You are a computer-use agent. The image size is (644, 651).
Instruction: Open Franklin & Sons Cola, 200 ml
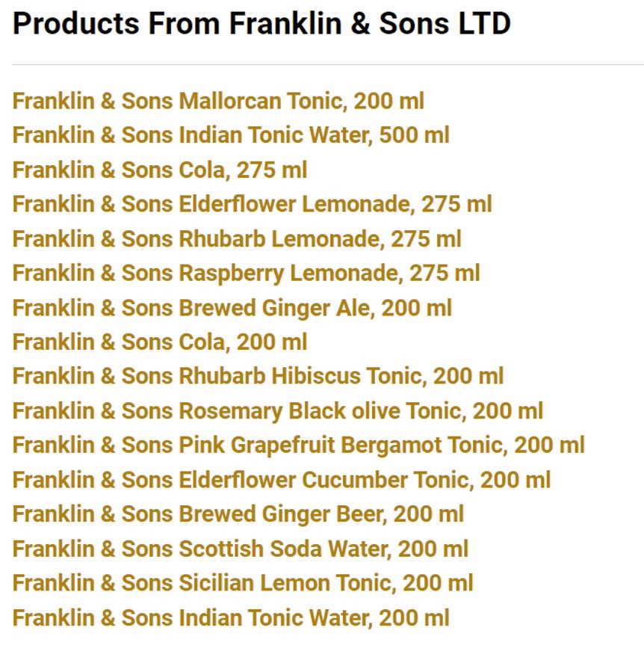160,342
